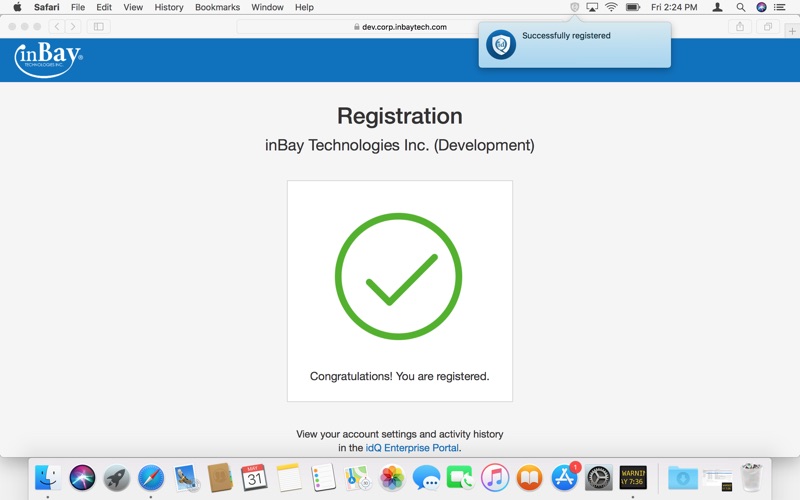Open the Edit menu

click(x=104, y=7)
